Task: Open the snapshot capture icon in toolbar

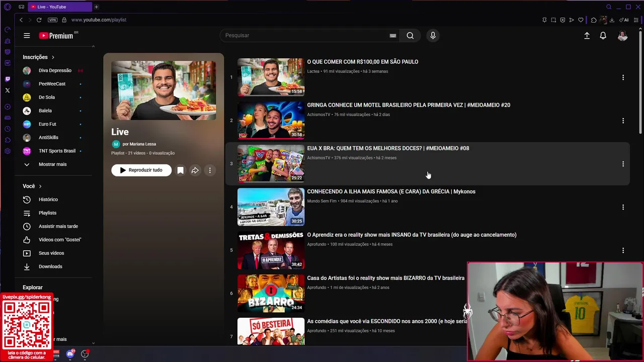Action: click(x=553, y=20)
